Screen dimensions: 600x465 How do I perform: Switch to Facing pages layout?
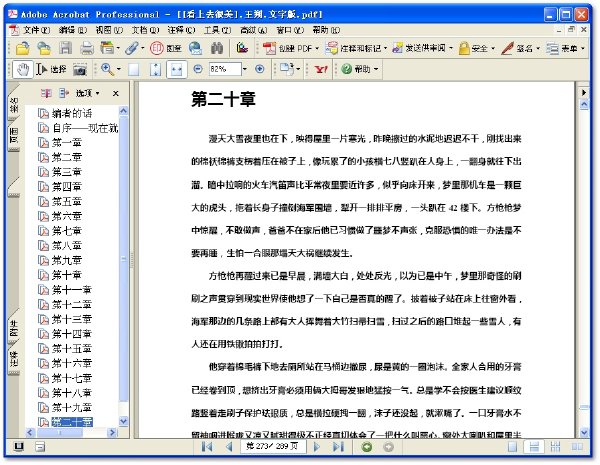coord(577,447)
